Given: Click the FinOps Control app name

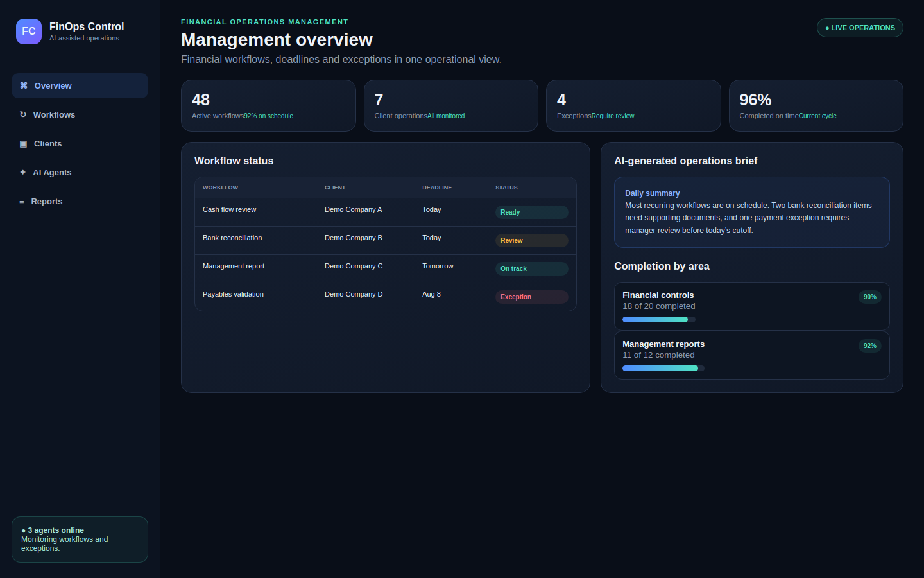Looking at the screenshot, I should point(87,26).
